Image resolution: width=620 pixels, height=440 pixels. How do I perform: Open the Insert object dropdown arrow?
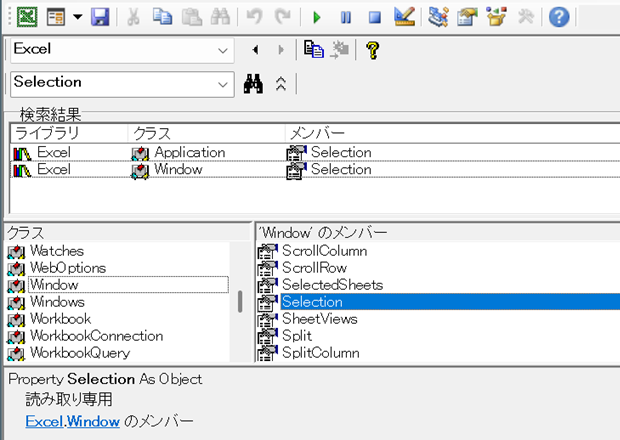click(78, 17)
